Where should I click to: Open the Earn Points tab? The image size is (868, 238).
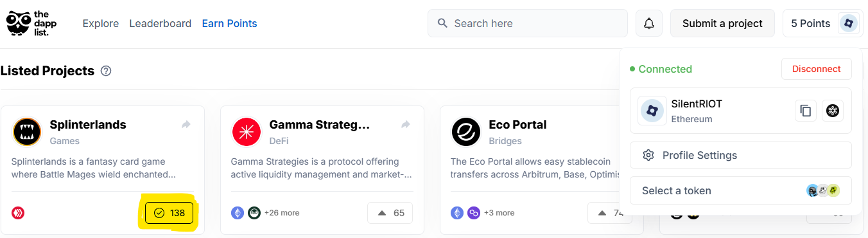tap(229, 23)
